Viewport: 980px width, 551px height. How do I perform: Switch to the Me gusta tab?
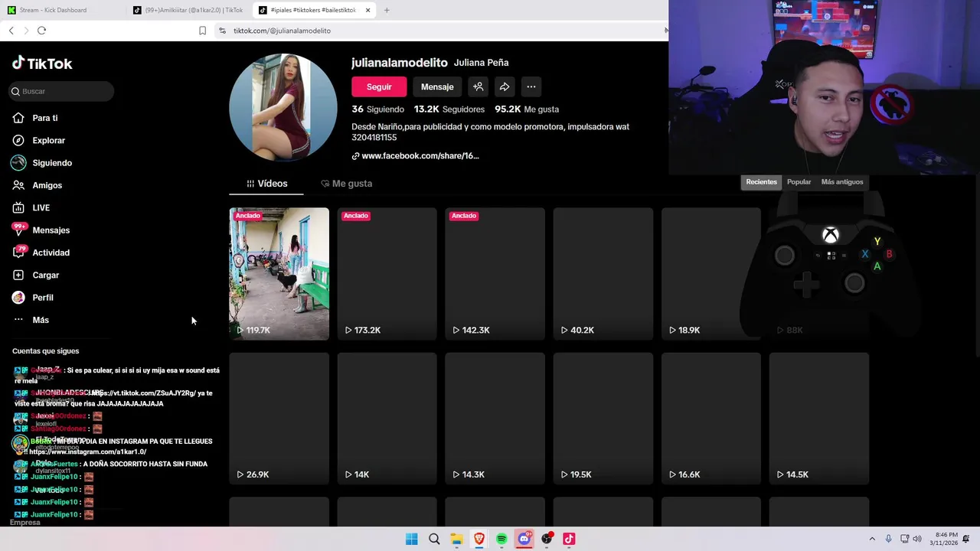(347, 184)
